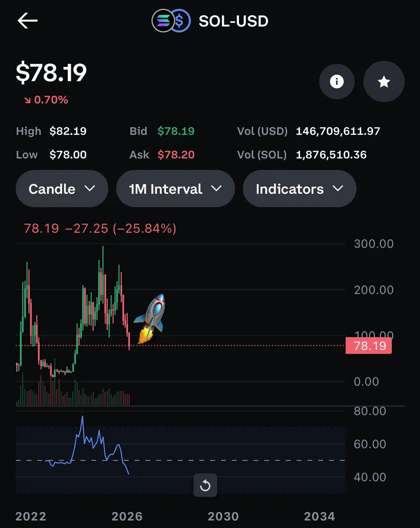Open the Indicators dropdown
Screen dimensions: 420x528
click(x=299, y=188)
